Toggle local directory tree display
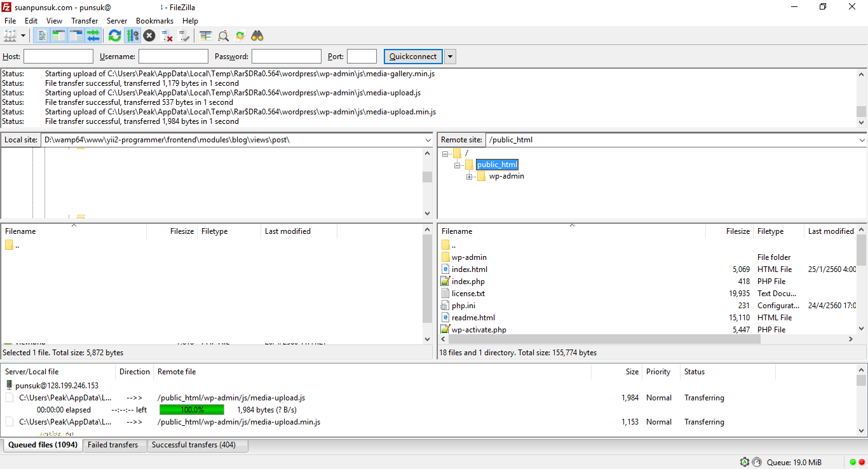This screenshot has height=469, width=868. click(58, 36)
